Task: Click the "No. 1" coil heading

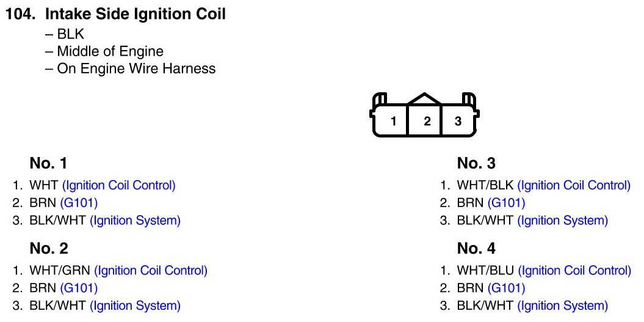Action: pyautogui.click(x=48, y=164)
